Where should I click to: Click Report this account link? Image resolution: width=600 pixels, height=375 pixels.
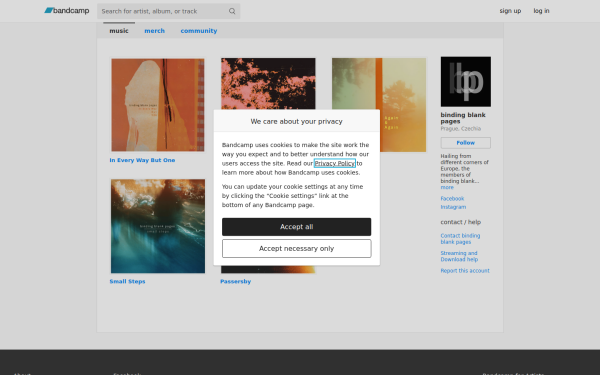pos(465,271)
